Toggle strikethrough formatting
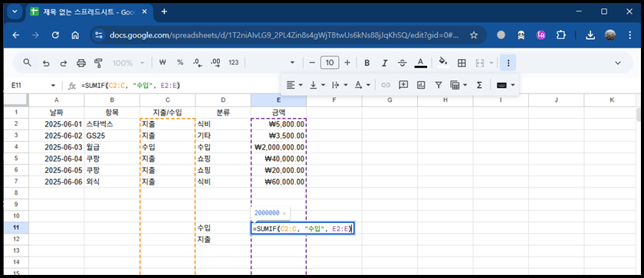The height and width of the screenshot is (278, 644). click(x=402, y=63)
